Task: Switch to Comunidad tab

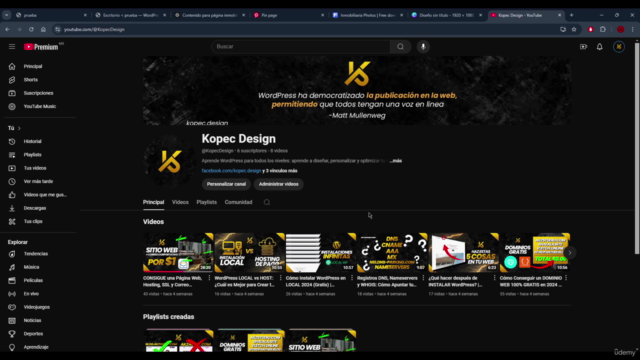Action: [238, 202]
